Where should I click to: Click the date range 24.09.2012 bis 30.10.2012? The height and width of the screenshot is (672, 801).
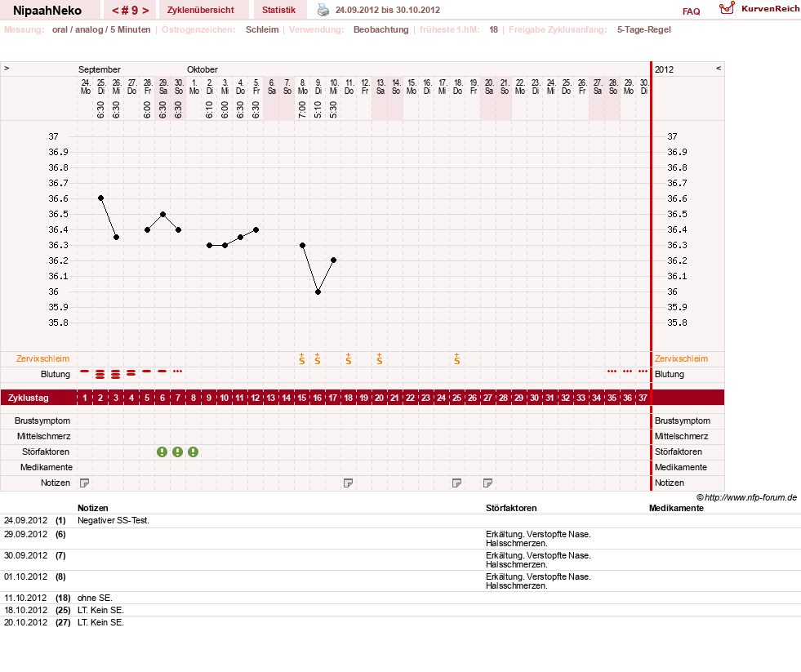click(x=387, y=10)
